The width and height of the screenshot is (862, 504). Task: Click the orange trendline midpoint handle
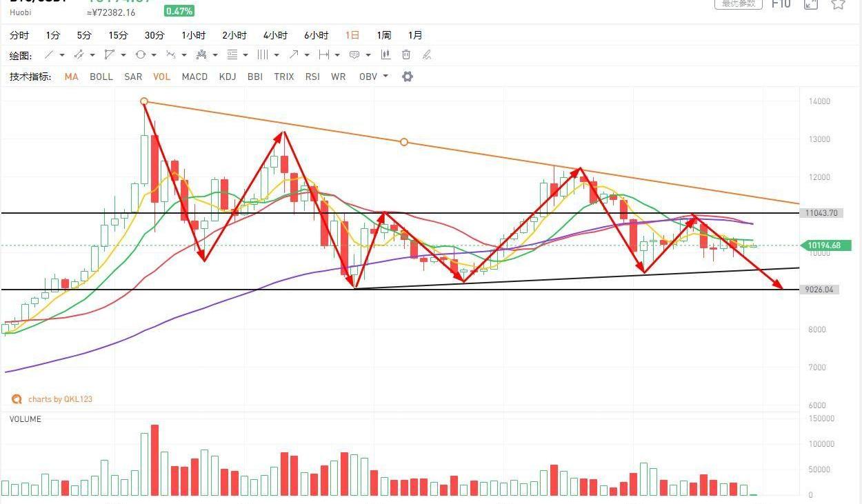coord(404,142)
